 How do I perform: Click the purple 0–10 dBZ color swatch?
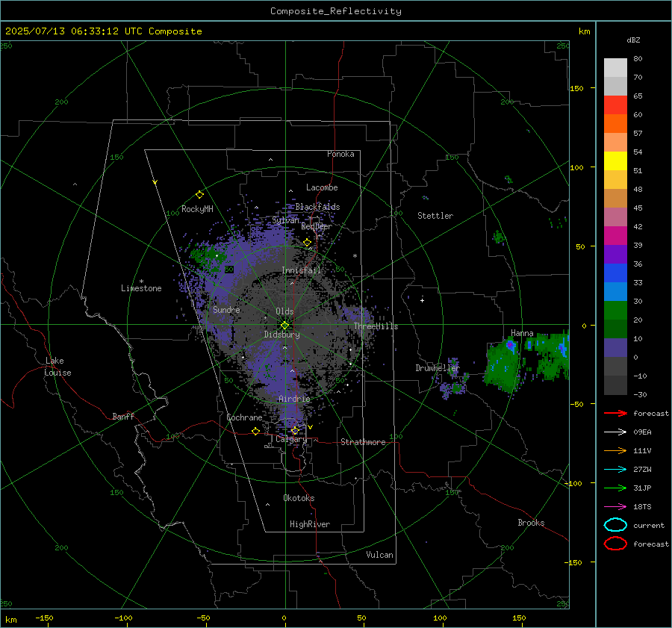point(615,348)
